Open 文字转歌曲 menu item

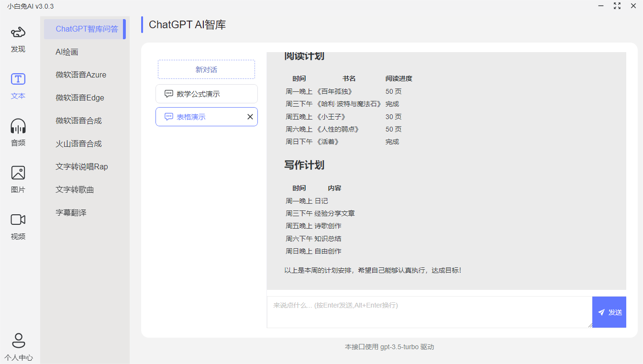click(85, 189)
